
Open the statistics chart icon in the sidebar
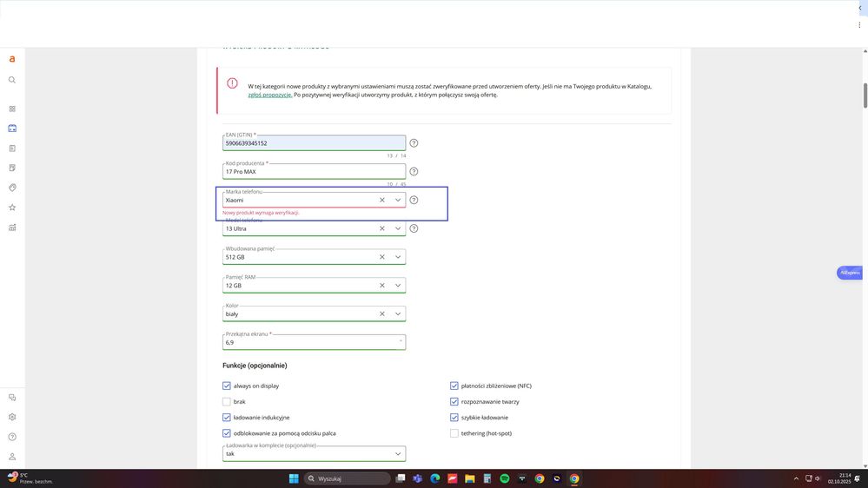point(12,228)
